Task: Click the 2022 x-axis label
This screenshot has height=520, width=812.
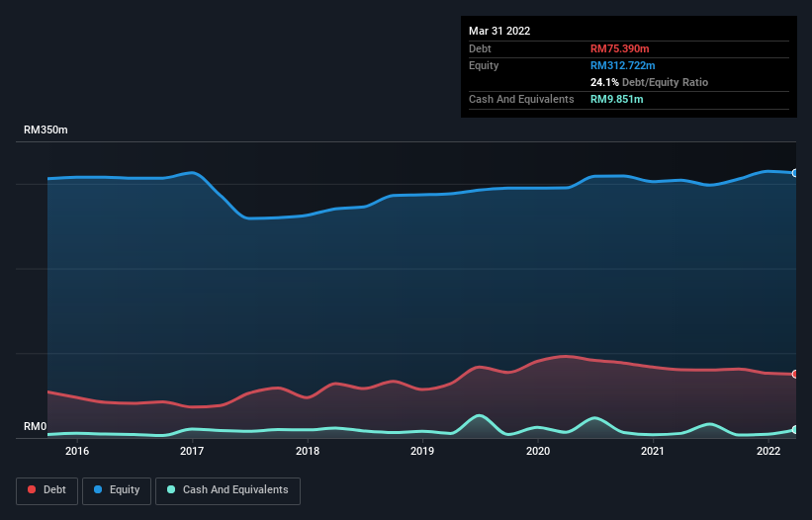Action: point(768,451)
